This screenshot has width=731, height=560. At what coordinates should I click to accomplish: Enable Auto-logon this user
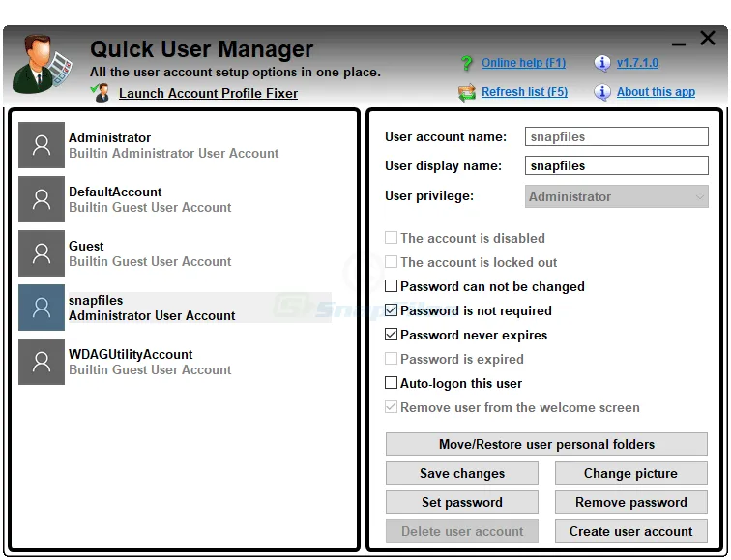coord(391,383)
